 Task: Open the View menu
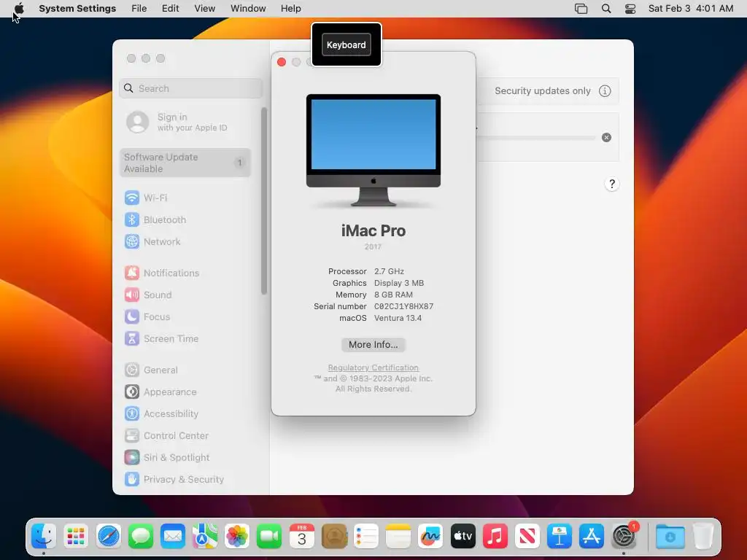[x=204, y=8]
